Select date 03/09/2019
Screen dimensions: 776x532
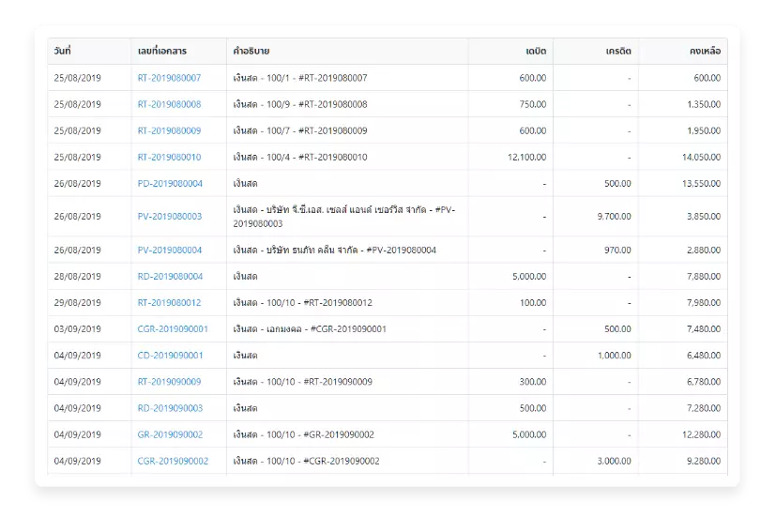[77, 328]
